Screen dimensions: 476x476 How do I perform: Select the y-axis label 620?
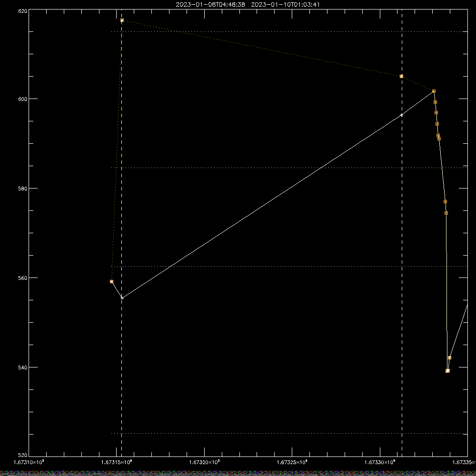click(23, 11)
